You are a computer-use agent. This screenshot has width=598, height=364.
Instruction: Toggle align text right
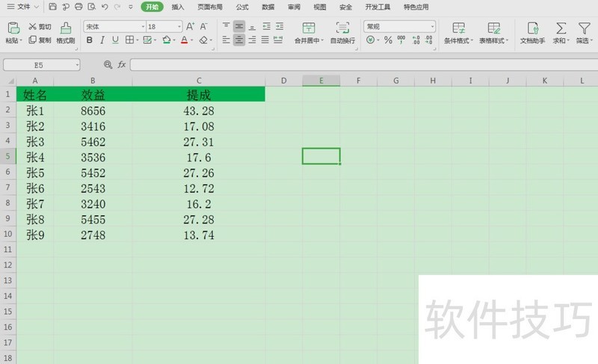[252, 40]
